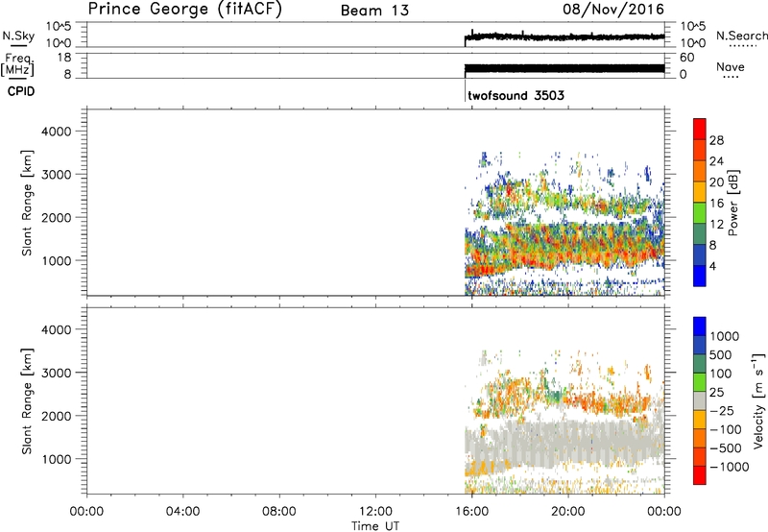Image resolution: width=768 pixels, height=532 pixels.
Task: Click the '1000' tick on velocity panel range axis
Action: pos(57,459)
